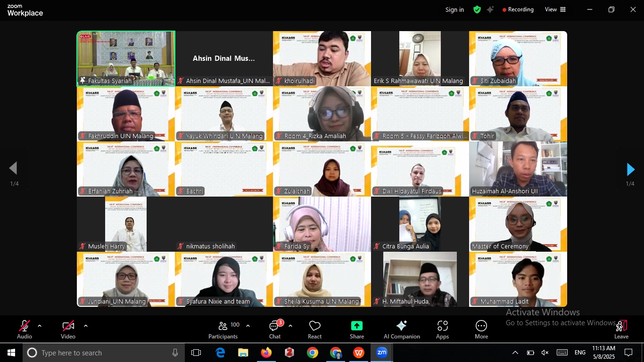
Task: Open the More options menu
Action: pos(481,329)
